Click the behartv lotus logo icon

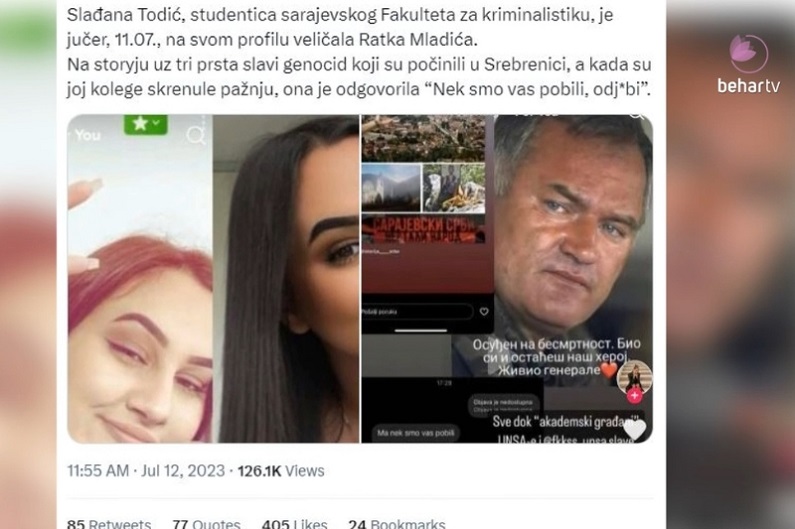(x=748, y=53)
